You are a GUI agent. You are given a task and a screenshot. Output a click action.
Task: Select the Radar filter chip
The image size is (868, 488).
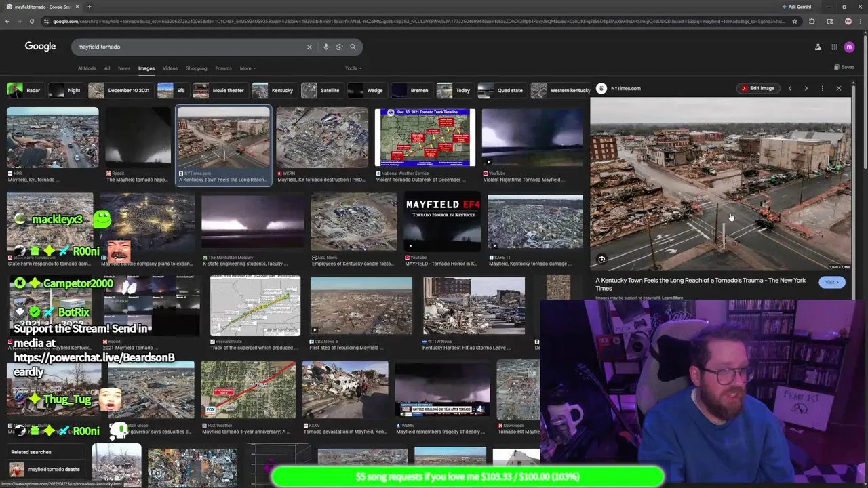pos(24,90)
